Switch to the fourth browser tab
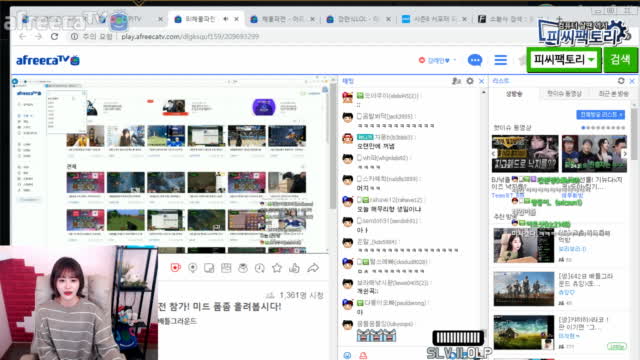 [282, 19]
